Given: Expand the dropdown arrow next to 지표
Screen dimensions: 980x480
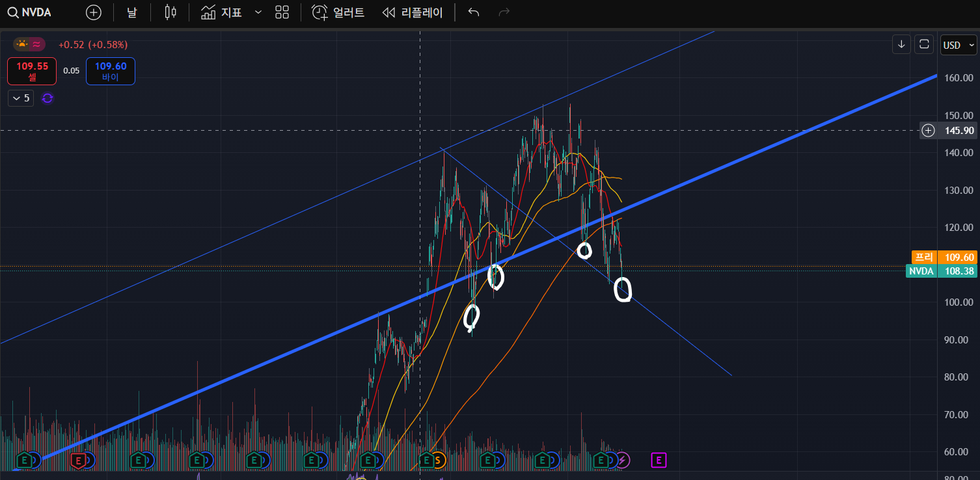Looking at the screenshot, I should tap(258, 12).
